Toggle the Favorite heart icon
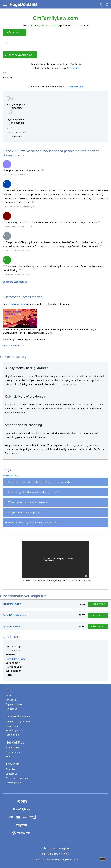The width and height of the screenshot is (111, 868). click(4, 73)
